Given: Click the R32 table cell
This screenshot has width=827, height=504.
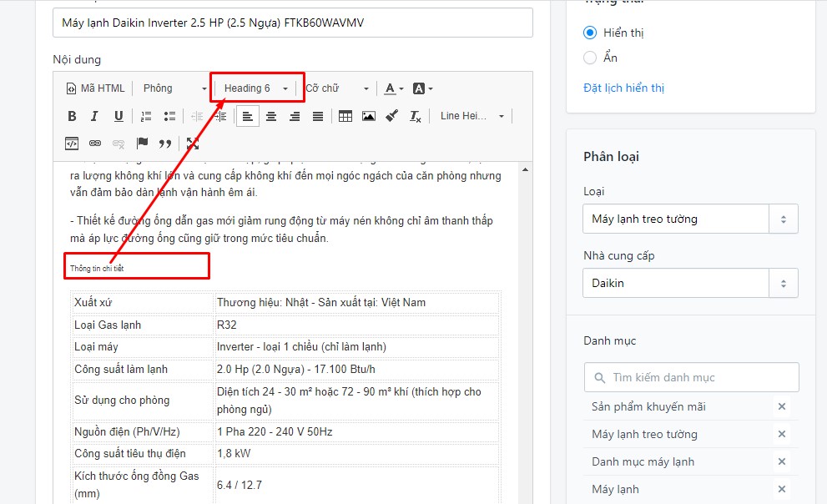Looking at the screenshot, I should (356, 325).
